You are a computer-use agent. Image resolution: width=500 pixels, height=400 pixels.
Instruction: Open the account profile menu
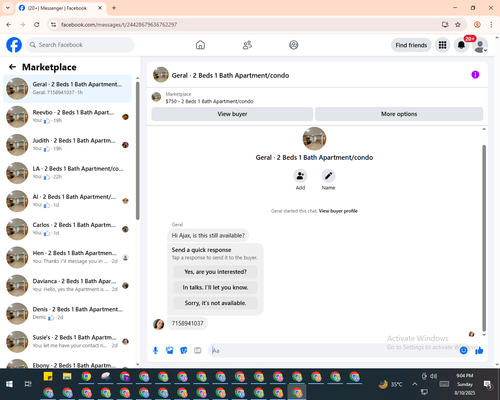pyautogui.click(x=480, y=45)
